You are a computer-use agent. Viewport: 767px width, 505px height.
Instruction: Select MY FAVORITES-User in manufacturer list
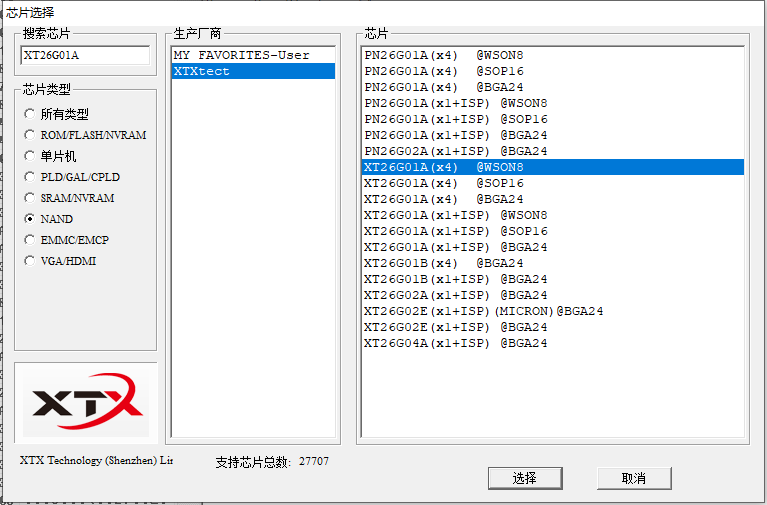pyautogui.click(x=241, y=55)
